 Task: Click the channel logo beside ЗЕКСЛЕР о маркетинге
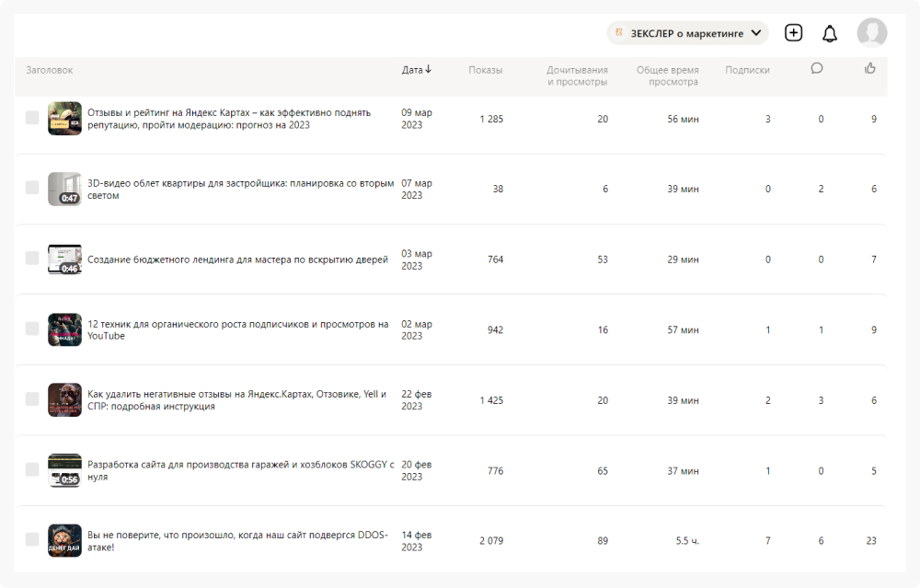coord(619,33)
